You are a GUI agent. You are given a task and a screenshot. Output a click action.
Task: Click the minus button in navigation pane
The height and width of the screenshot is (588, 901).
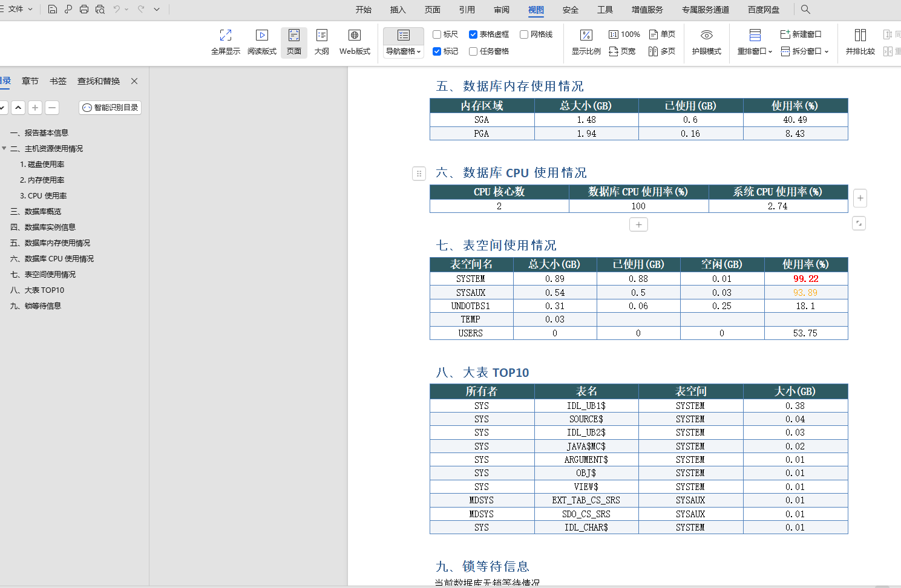(x=52, y=108)
